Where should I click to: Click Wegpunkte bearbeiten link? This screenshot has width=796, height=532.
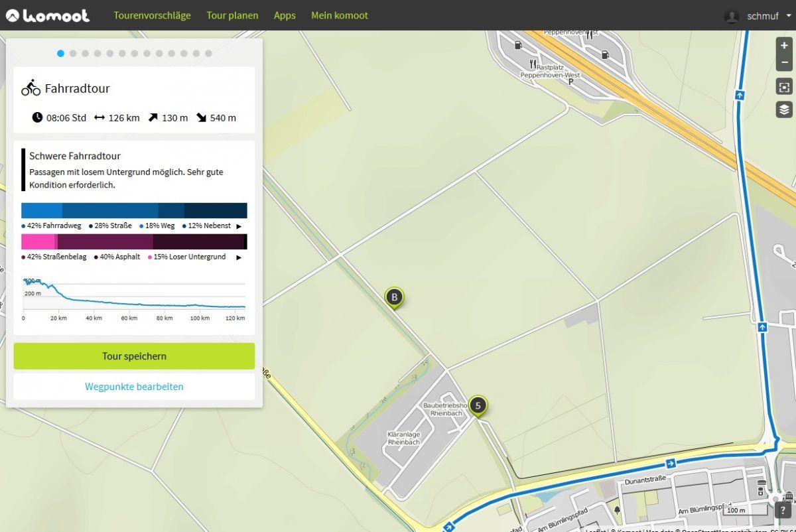coord(134,387)
